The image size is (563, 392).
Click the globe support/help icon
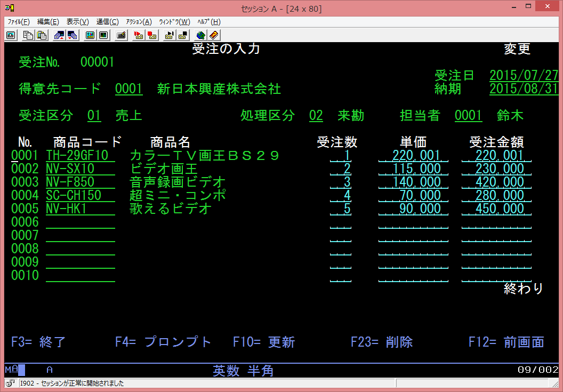click(x=200, y=35)
